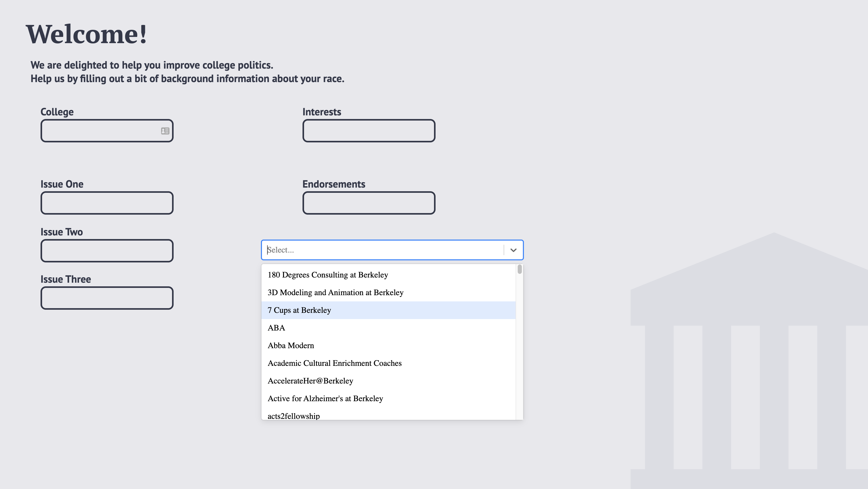
Task: Choose Active for Alzheimer's at Berkeley
Action: 325,399
